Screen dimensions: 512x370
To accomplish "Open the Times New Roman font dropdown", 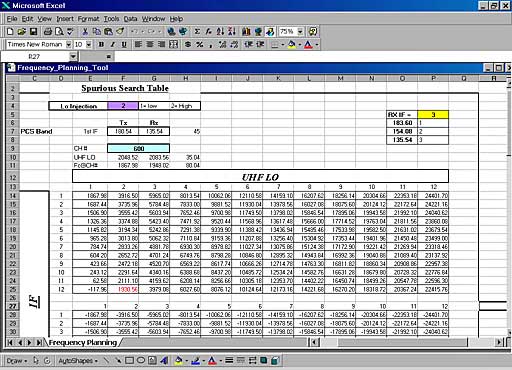I will (x=68, y=44).
